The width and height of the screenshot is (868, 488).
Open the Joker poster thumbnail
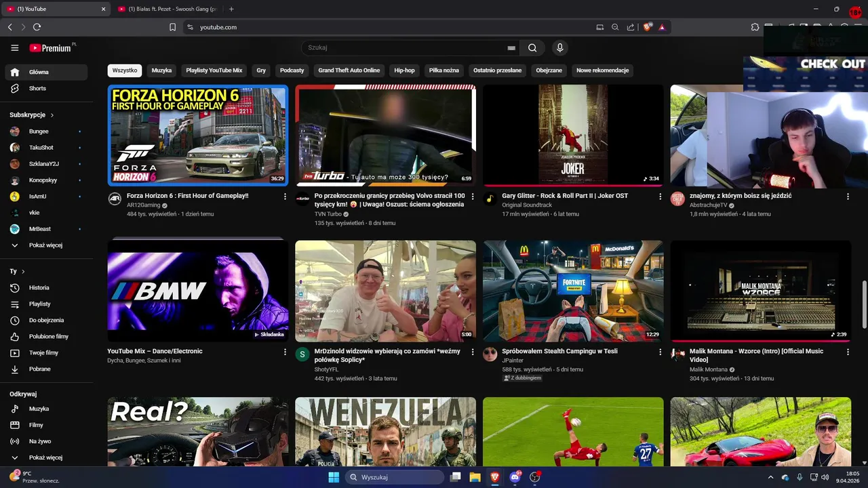(x=573, y=135)
